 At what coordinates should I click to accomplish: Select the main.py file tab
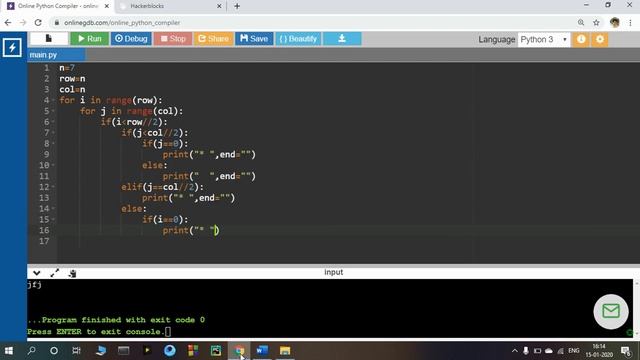point(56,55)
